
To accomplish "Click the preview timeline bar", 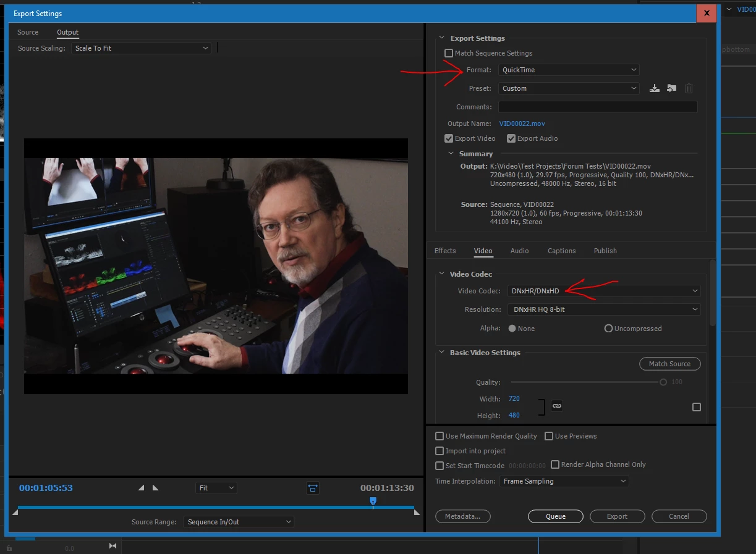I will pos(216,508).
